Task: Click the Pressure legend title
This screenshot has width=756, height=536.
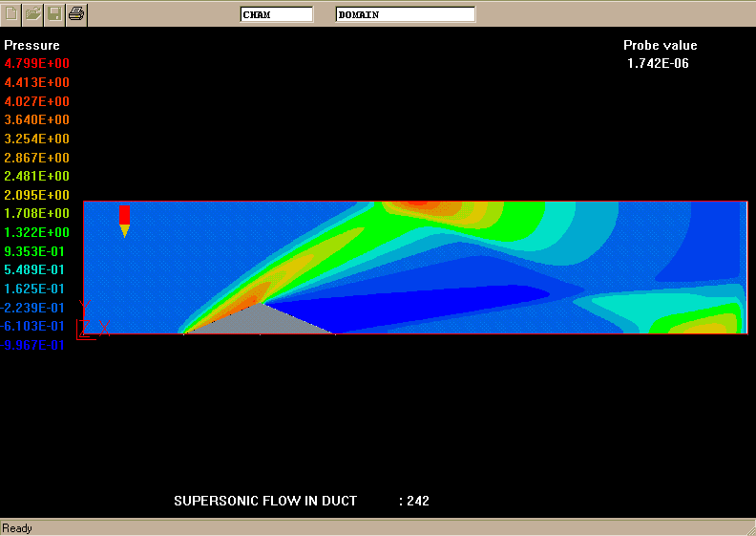Action: (31, 45)
